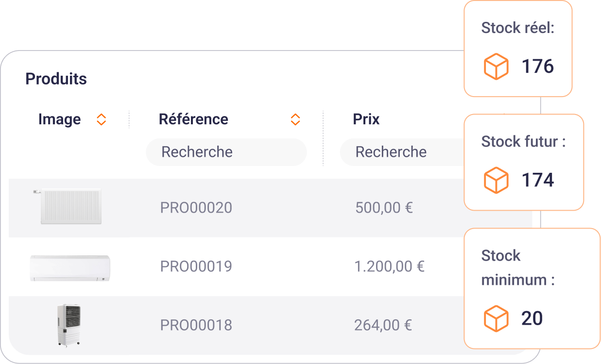Click the Référence search field

[226, 152]
